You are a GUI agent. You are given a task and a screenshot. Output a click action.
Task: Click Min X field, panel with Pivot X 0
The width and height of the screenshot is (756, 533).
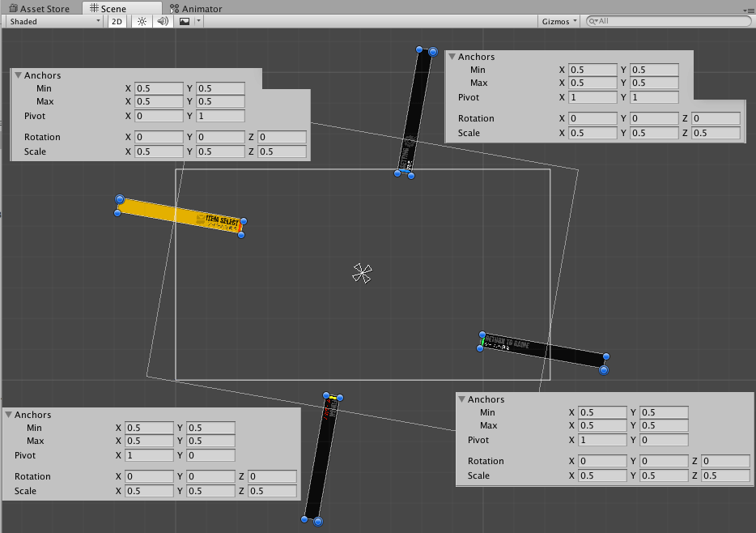159,88
